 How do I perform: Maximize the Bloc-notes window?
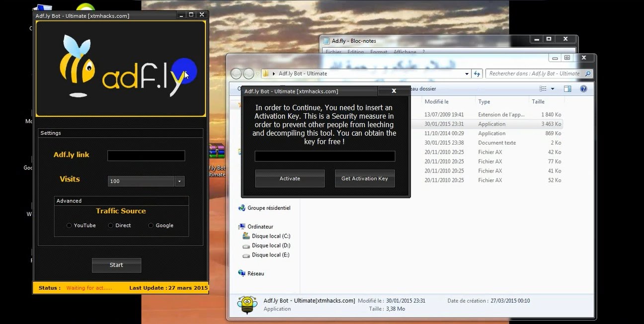point(549,39)
